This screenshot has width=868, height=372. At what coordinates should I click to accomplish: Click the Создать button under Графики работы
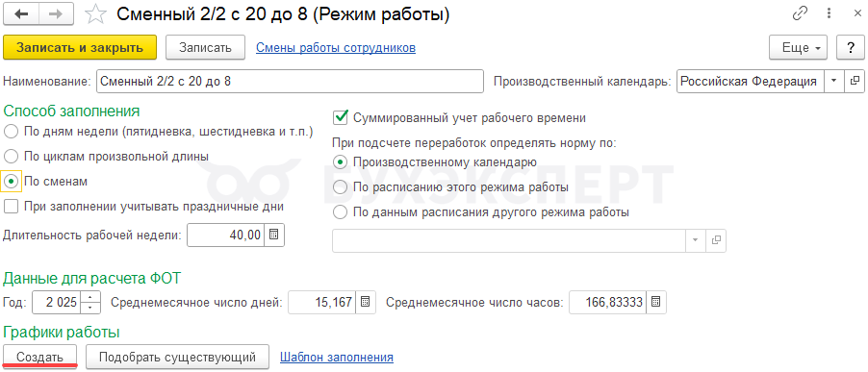pos(39,357)
